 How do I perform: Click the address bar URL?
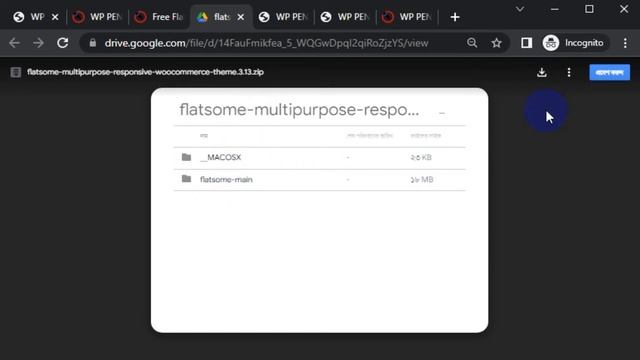point(267,43)
